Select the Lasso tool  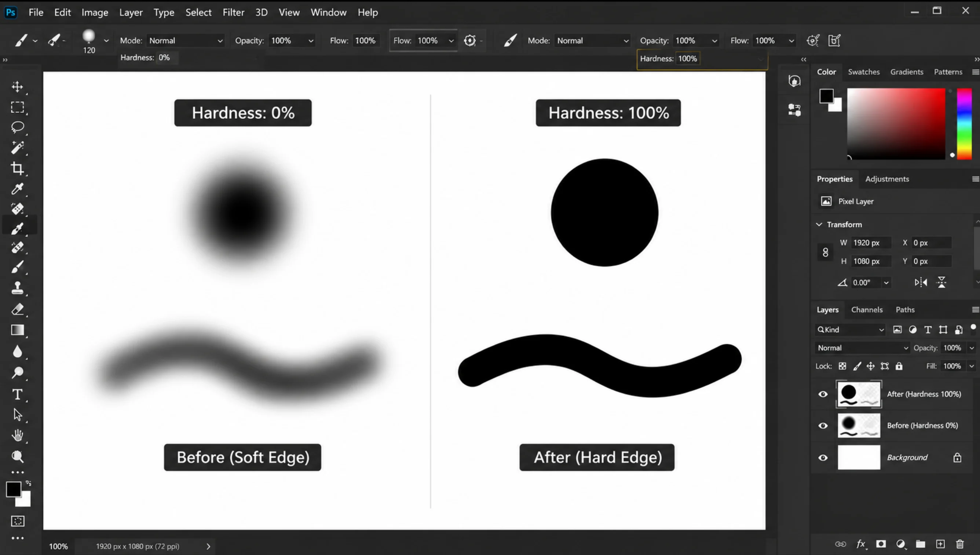pos(17,127)
